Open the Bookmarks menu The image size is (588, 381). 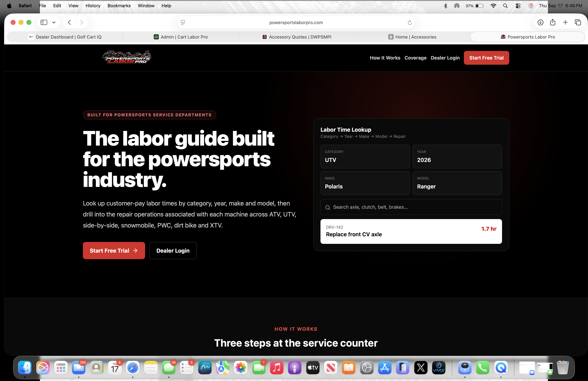(x=119, y=6)
